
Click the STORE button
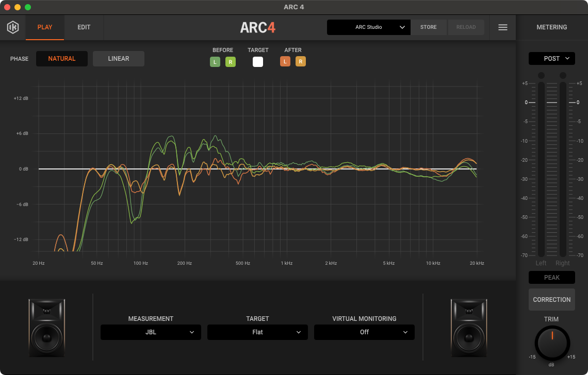pos(429,27)
